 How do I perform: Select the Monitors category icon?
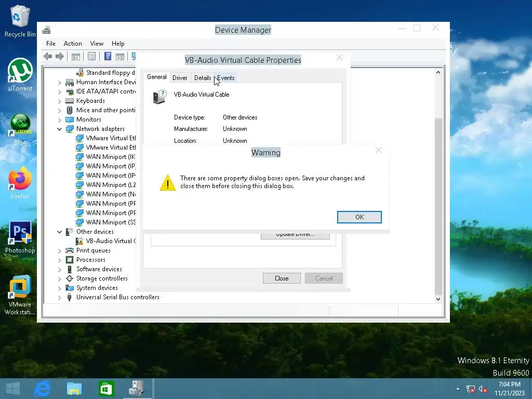click(70, 119)
